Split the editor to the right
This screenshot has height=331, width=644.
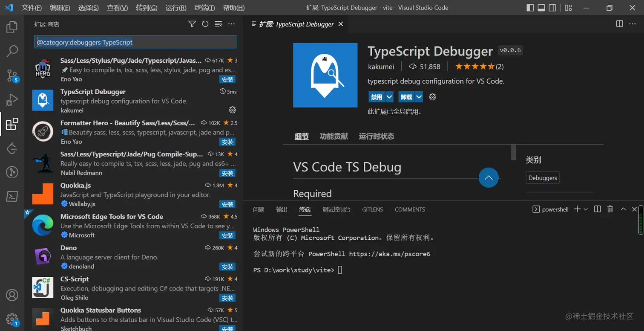point(620,24)
